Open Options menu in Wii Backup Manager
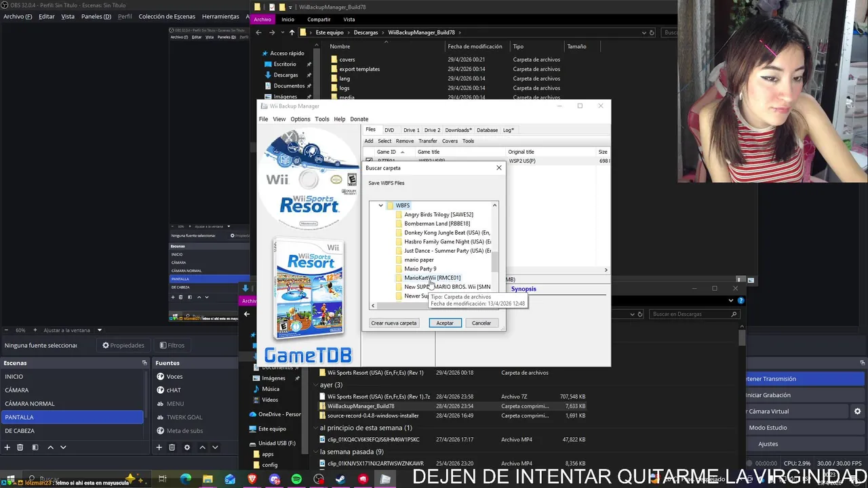 point(300,119)
